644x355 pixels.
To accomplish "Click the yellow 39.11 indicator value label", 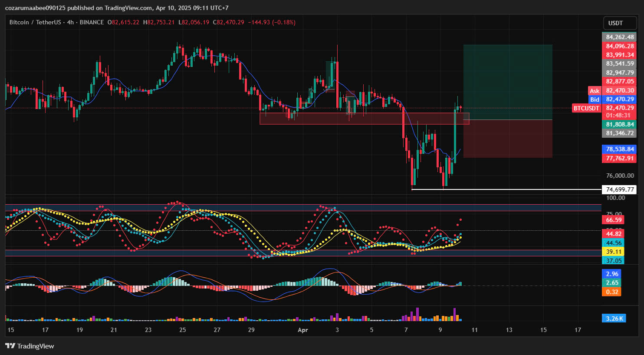I will 614,252.
